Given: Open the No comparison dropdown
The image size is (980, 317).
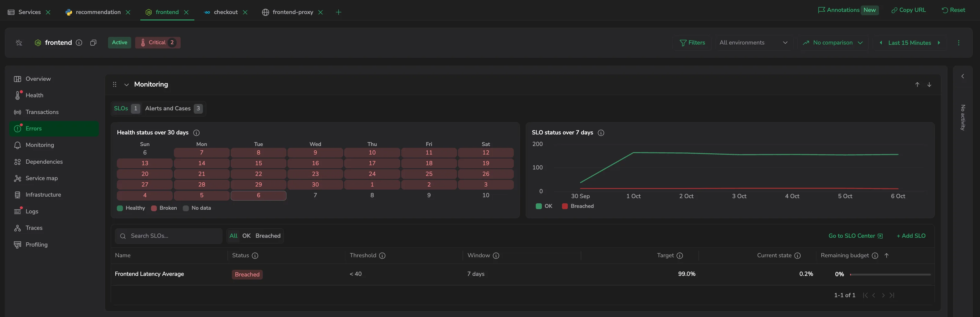Looking at the screenshot, I should [833, 43].
